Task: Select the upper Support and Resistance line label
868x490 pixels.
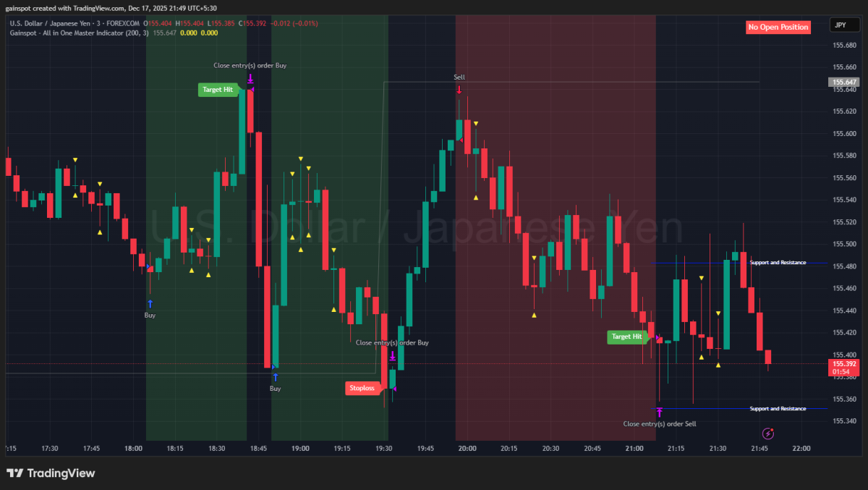Action: pyautogui.click(x=778, y=263)
